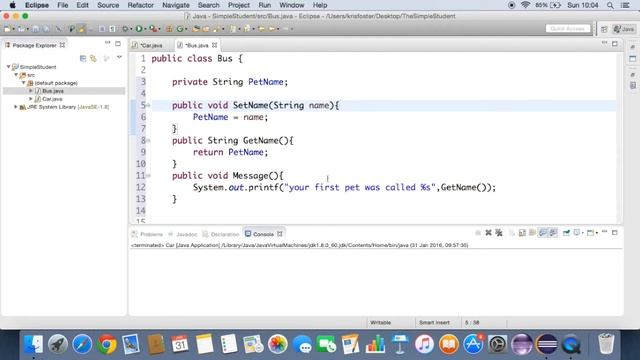Maximize the Console panel
640x360 pixels.
pyautogui.click(x=615, y=232)
